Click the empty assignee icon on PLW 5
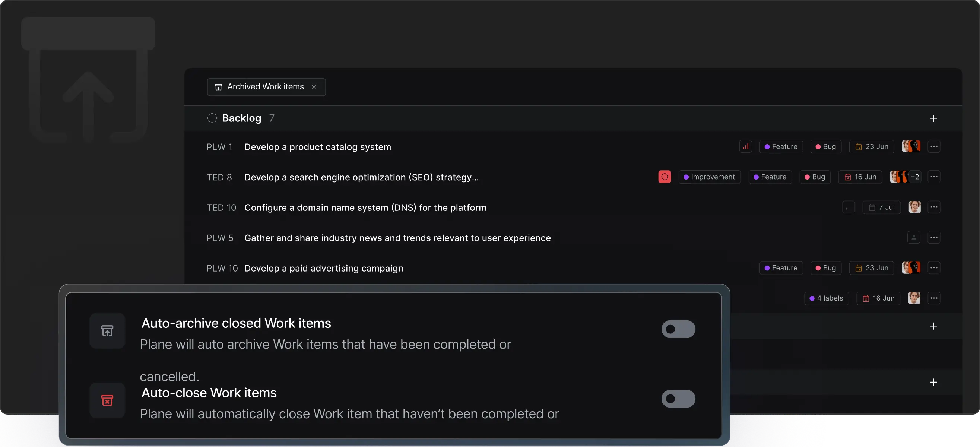This screenshot has height=447, width=980. [x=913, y=238]
